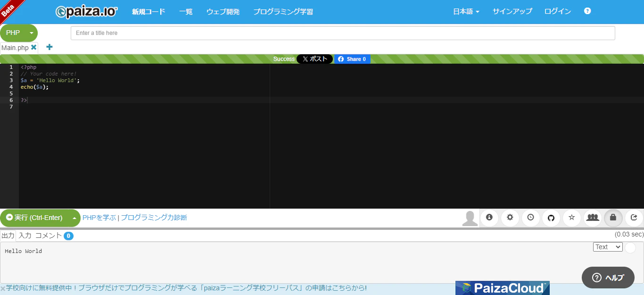
Task: Open 一覧 menu item
Action: click(x=186, y=12)
